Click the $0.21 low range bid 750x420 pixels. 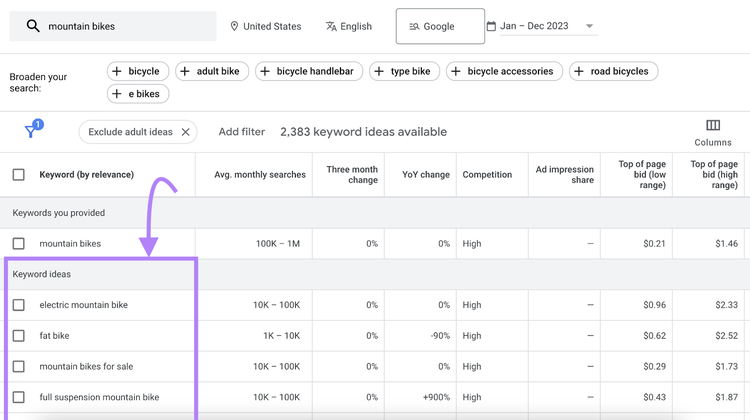pos(654,243)
